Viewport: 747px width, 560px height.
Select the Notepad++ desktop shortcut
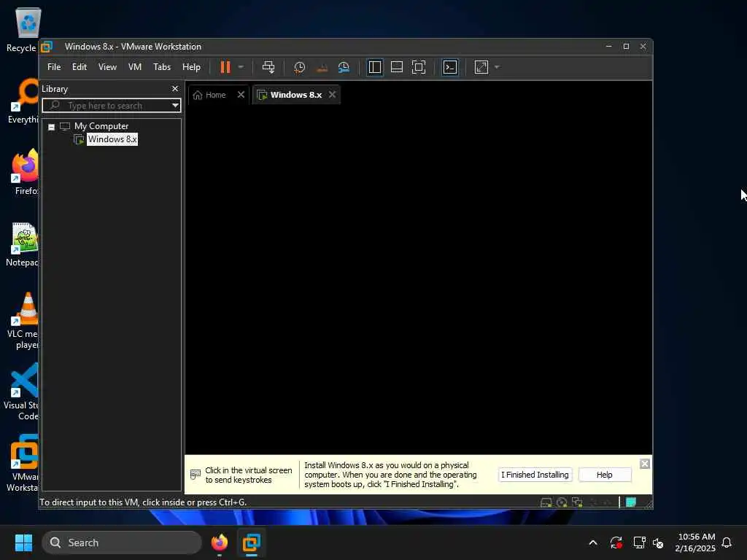point(23,244)
